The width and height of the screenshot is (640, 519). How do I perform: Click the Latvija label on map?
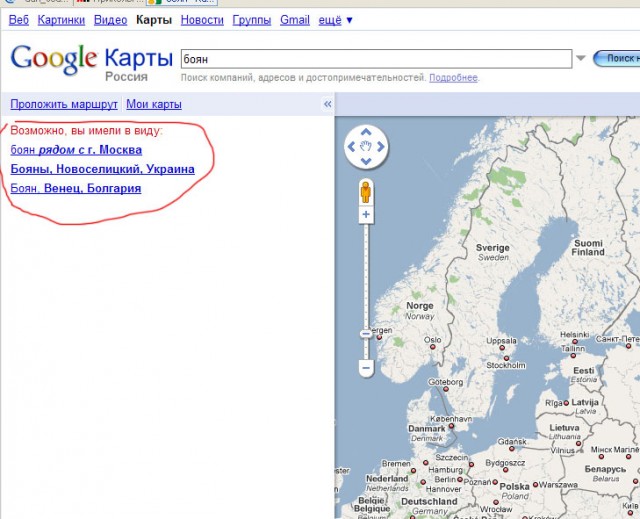tap(585, 402)
